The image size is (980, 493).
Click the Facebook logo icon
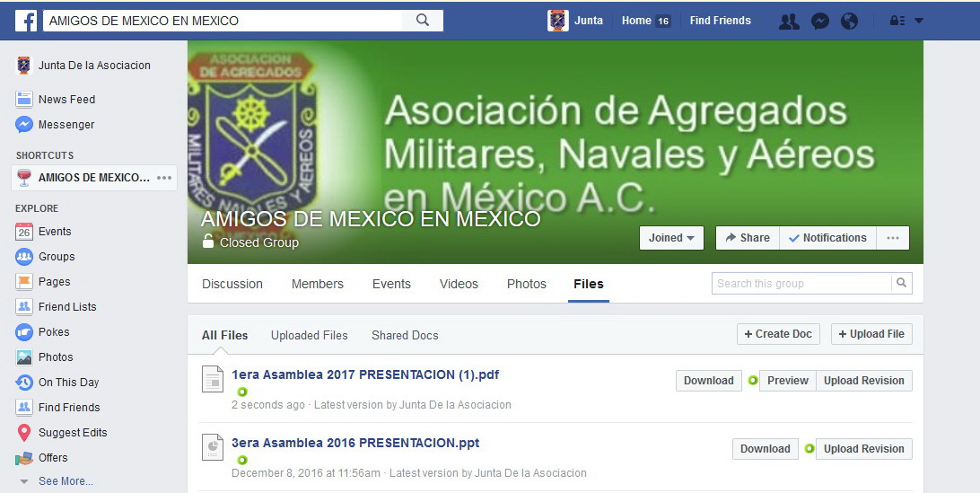pyautogui.click(x=26, y=21)
